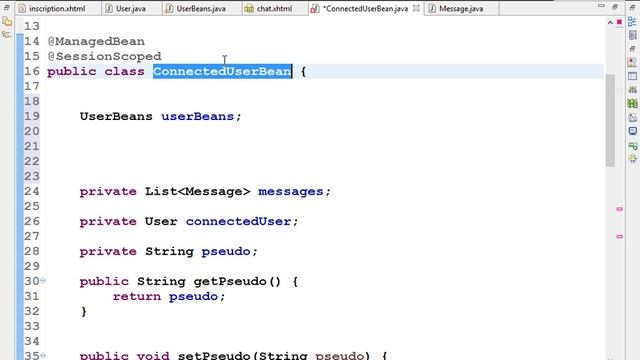
Task: Open the Servers view icon in right trim
Action: pyautogui.click(x=632, y=89)
